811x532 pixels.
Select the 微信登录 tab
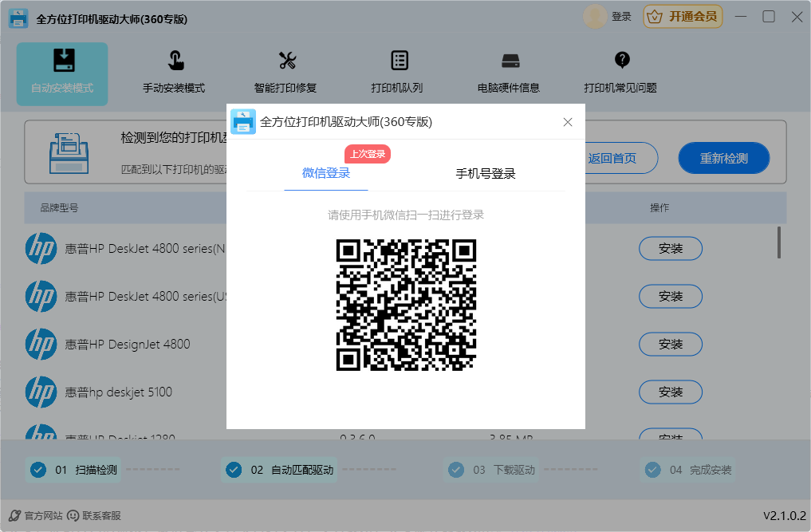[326, 173]
